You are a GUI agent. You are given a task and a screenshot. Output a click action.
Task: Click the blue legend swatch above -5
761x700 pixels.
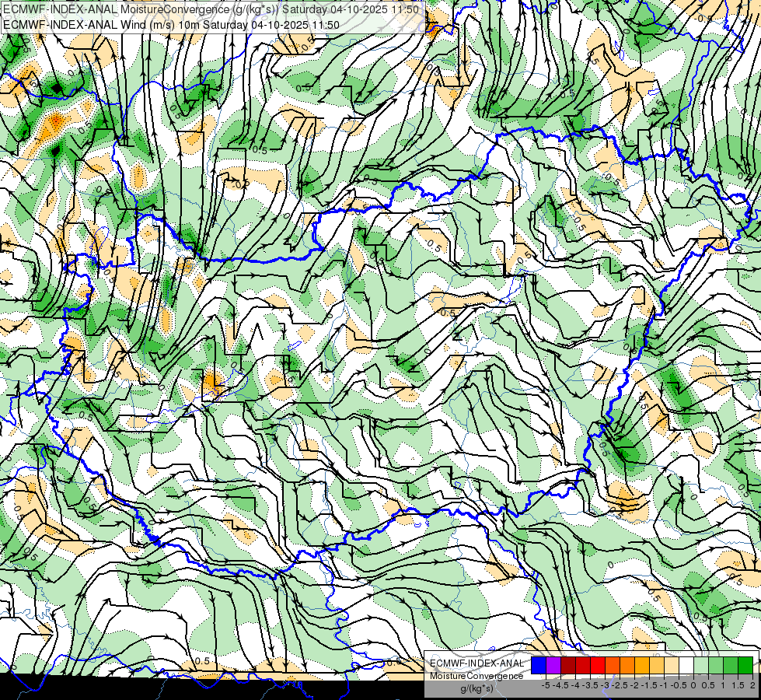pos(539,666)
